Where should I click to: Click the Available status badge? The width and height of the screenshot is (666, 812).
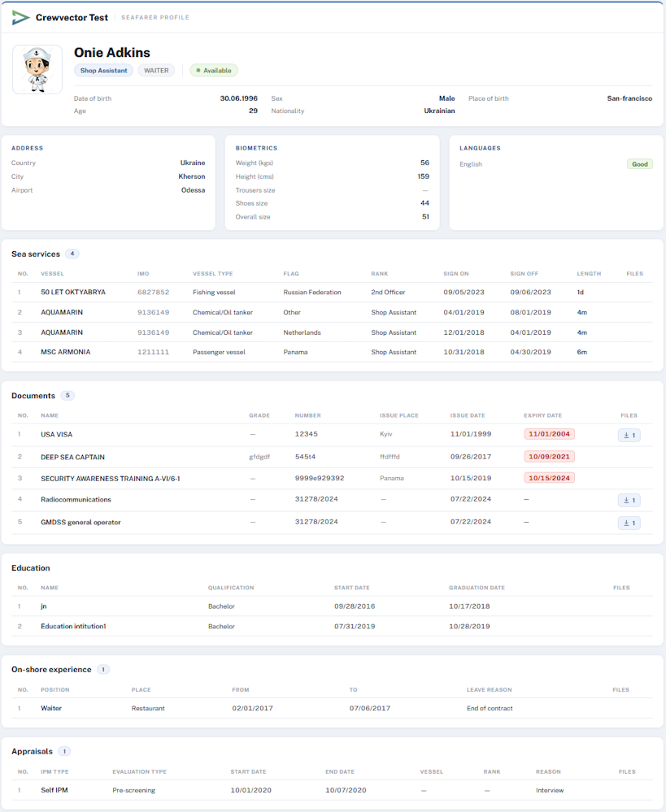click(214, 71)
